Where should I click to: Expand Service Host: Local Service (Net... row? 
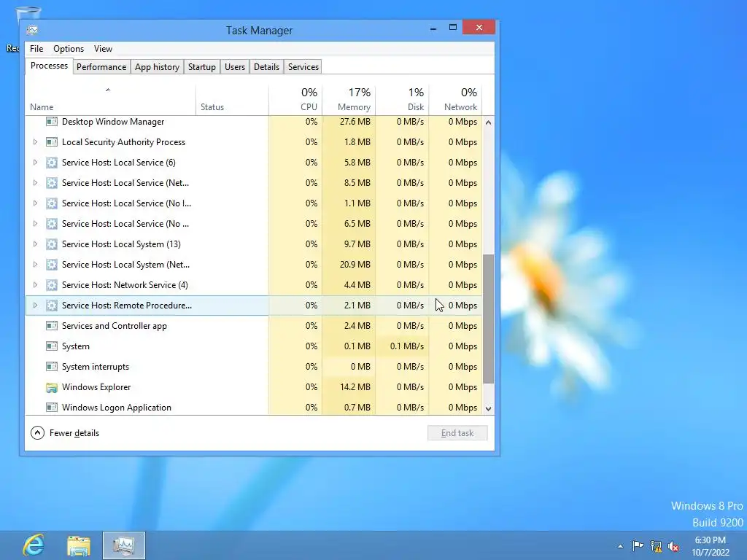point(35,183)
